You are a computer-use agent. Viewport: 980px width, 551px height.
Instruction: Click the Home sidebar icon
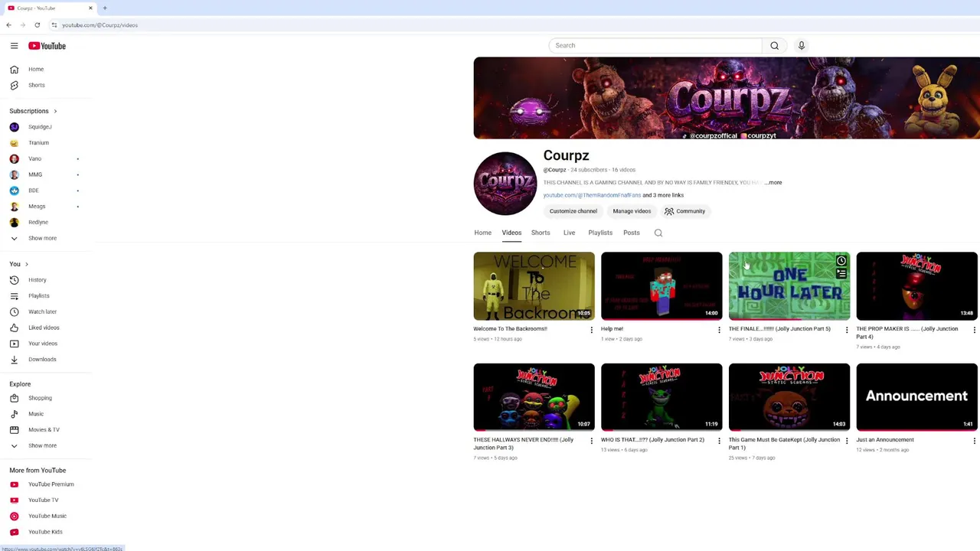click(x=14, y=69)
